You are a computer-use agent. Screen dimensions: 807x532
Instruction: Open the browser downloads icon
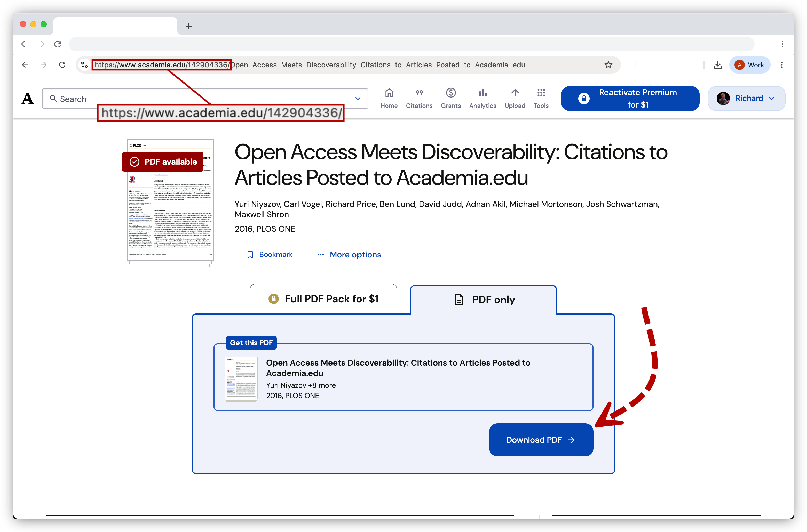click(717, 65)
